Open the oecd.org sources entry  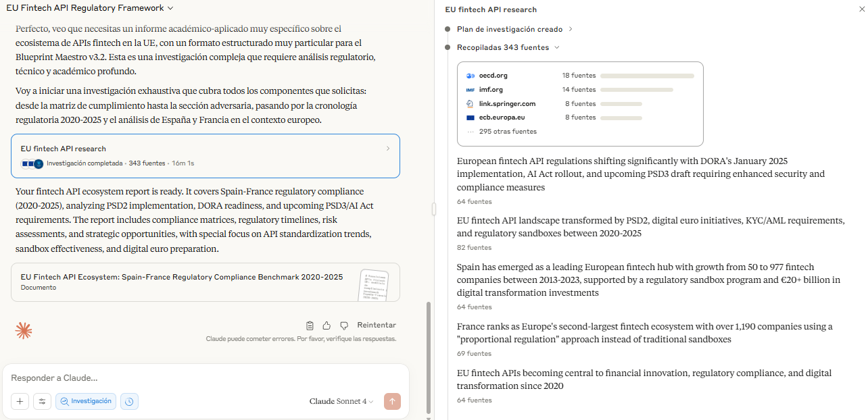coord(493,76)
